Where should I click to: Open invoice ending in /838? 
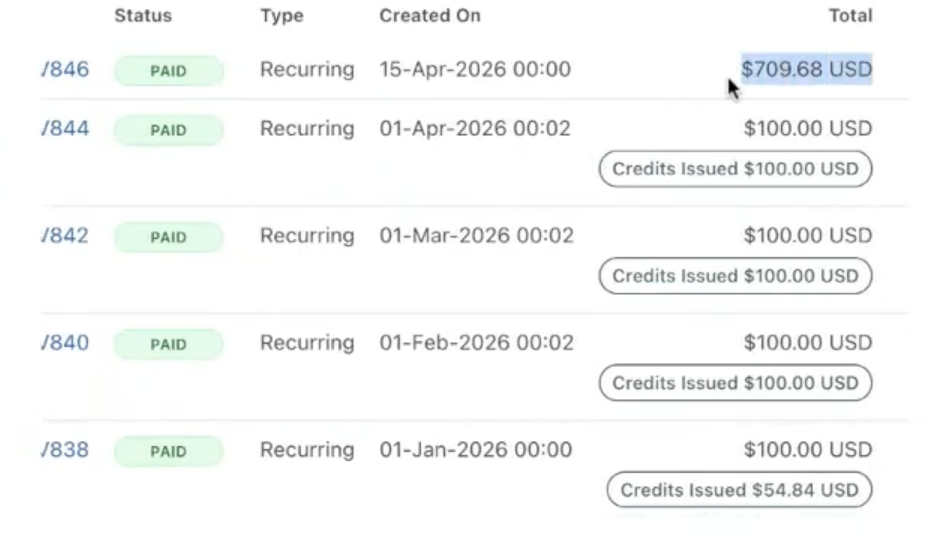tap(65, 450)
